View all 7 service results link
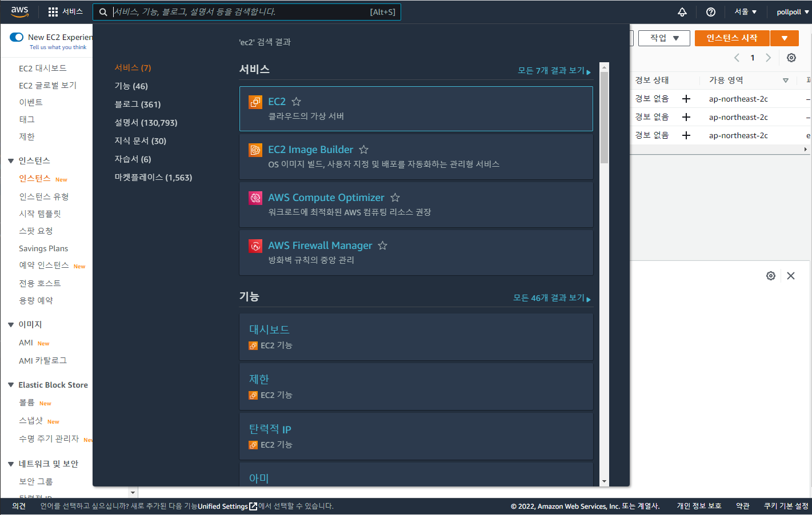Screen dimensions: 812x515 click(554, 71)
